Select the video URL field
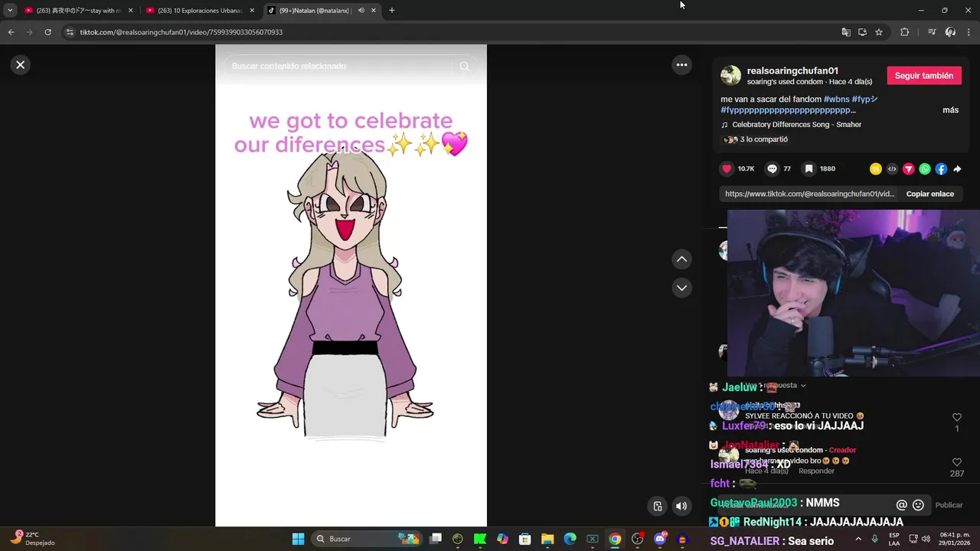 809,194
